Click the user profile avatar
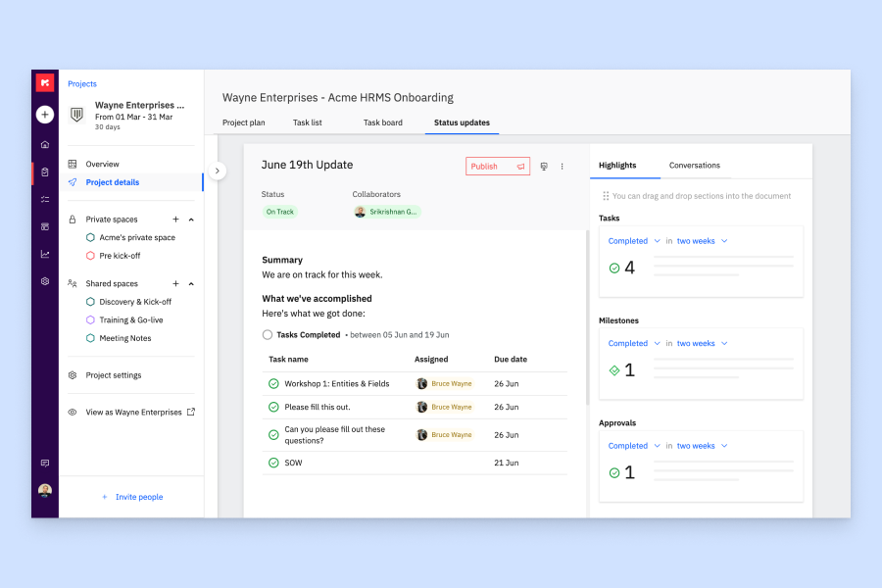Image resolution: width=882 pixels, height=588 pixels. pos(45,491)
